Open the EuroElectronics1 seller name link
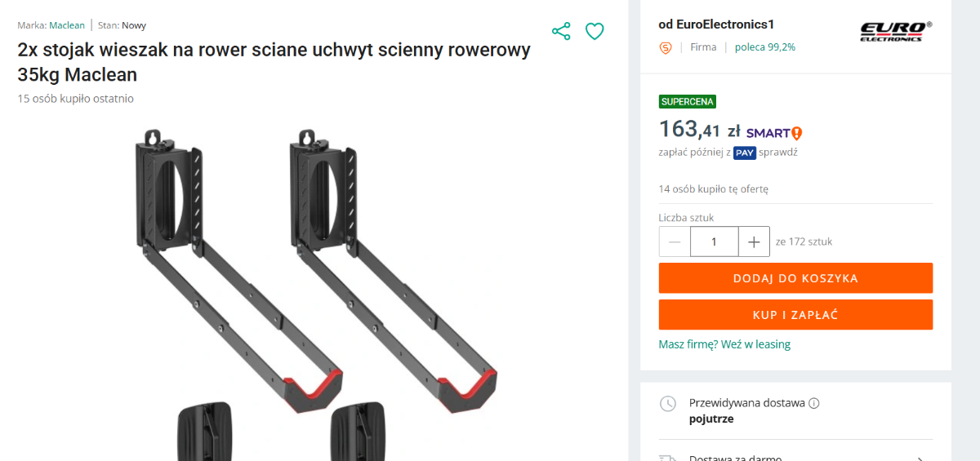This screenshot has width=980, height=461. [x=716, y=24]
